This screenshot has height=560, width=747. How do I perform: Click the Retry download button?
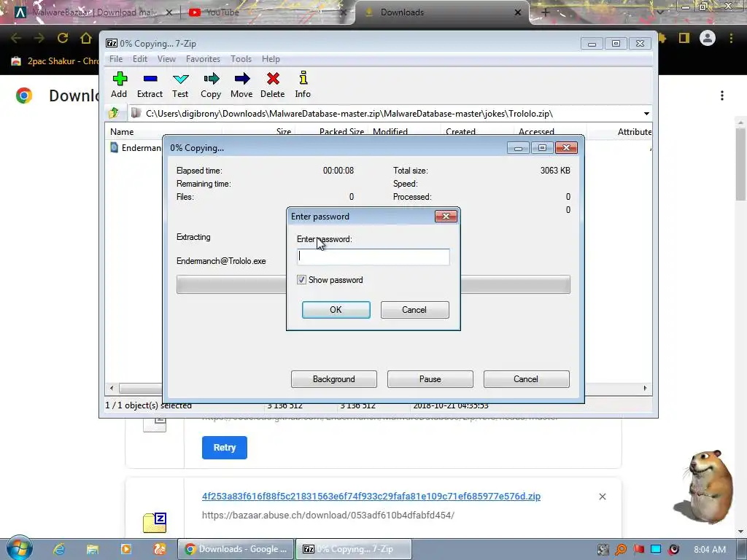(x=225, y=448)
